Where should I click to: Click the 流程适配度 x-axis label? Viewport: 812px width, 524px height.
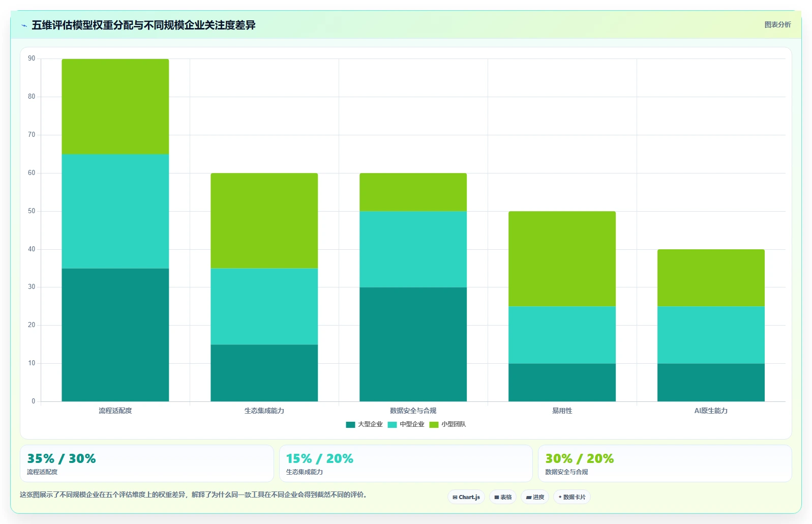115,411
